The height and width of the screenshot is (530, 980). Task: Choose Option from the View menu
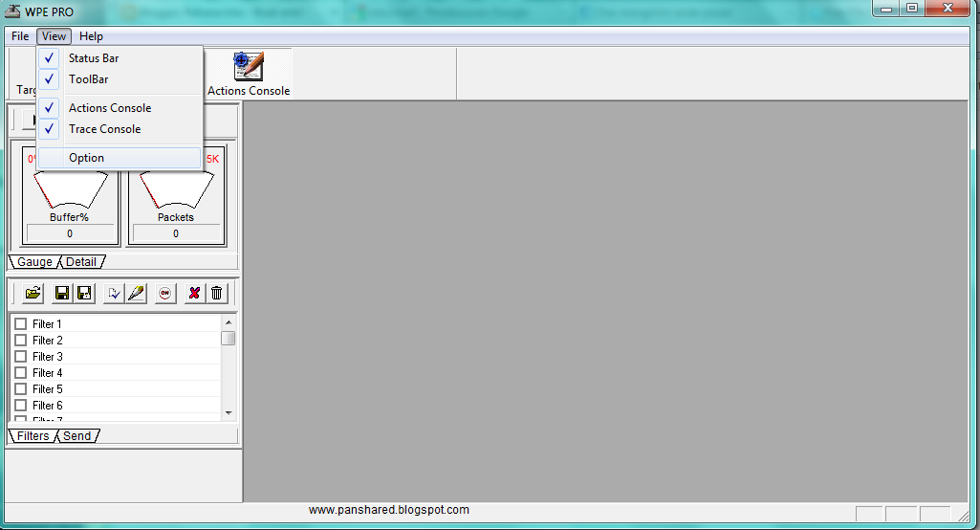[120, 158]
